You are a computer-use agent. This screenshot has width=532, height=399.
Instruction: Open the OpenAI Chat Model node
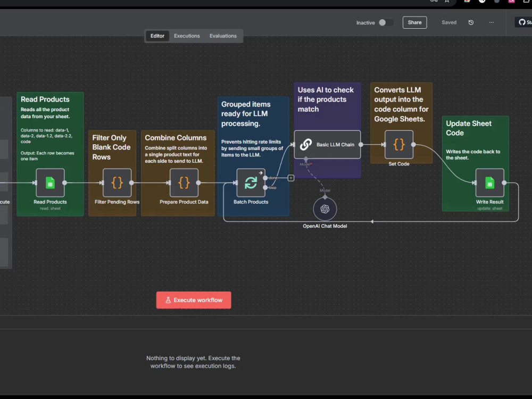(x=325, y=209)
